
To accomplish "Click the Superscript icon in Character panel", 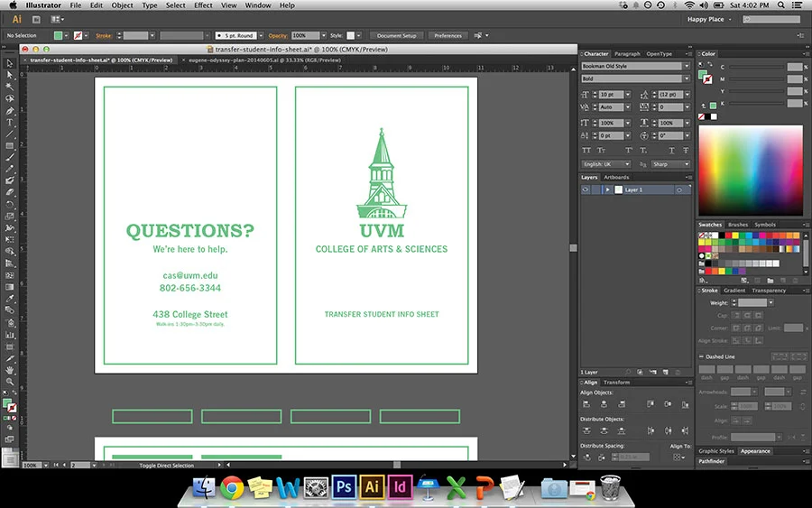I will tap(629, 150).
